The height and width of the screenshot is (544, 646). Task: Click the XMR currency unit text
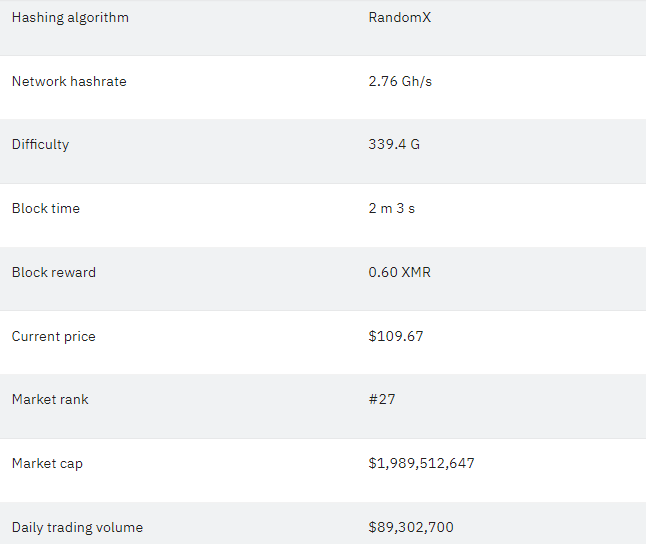click(416, 272)
